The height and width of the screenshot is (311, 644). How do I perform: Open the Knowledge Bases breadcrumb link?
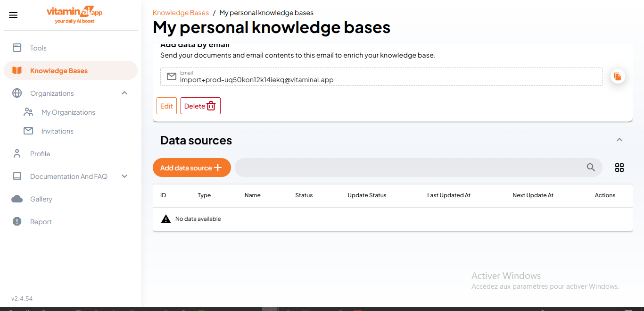click(181, 12)
